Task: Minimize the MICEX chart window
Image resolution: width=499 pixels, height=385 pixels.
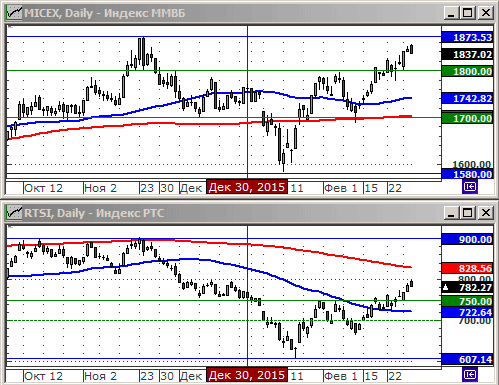Action: click(x=451, y=13)
